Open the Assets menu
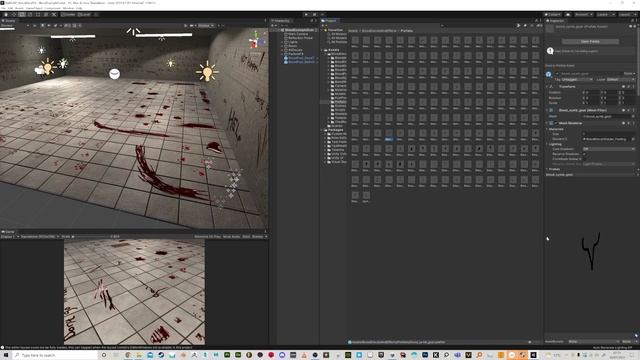Viewport: 640px width, 360px height. point(19,8)
